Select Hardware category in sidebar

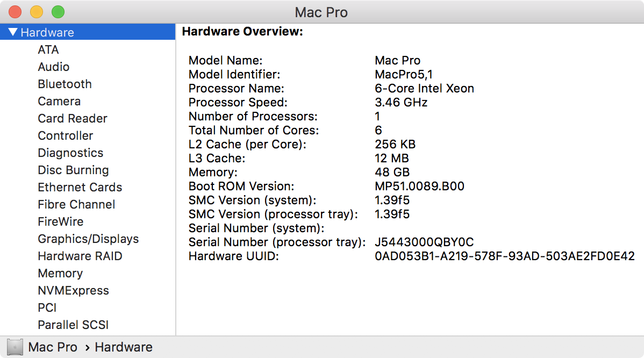click(x=88, y=32)
